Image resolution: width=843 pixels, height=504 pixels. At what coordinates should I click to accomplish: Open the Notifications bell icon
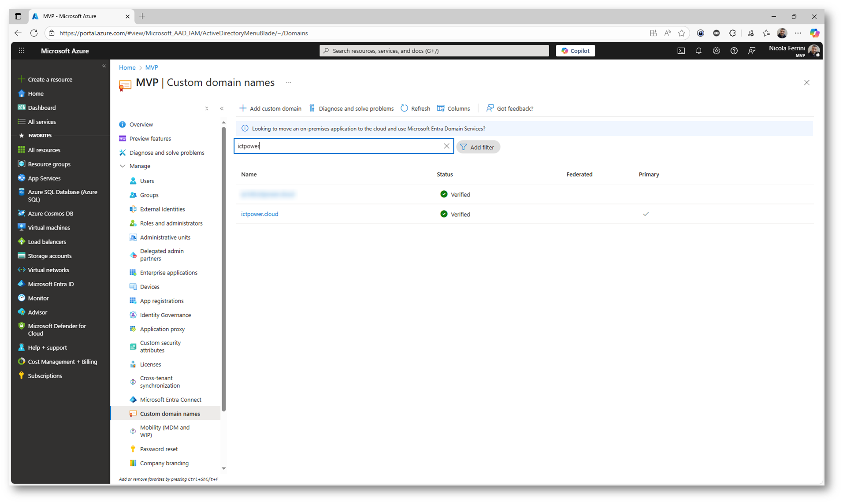click(698, 50)
